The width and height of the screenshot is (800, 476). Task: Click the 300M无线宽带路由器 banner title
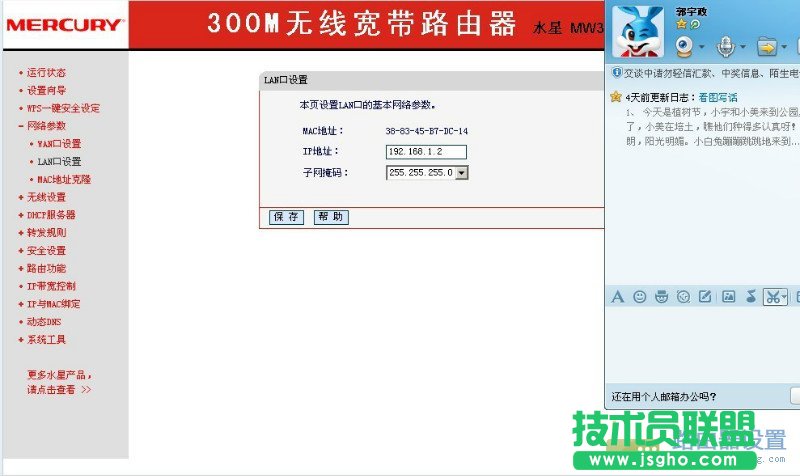(361, 24)
